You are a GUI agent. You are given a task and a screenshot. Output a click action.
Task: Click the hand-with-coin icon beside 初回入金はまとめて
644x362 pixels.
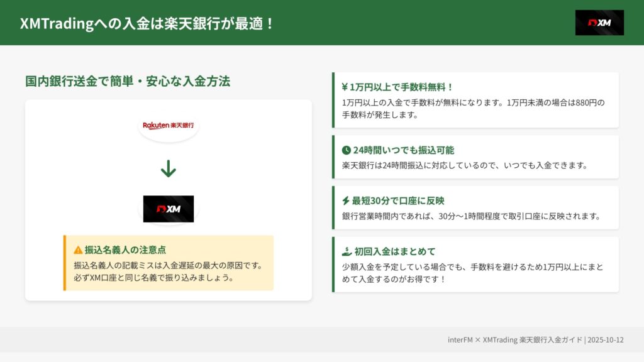346,251
